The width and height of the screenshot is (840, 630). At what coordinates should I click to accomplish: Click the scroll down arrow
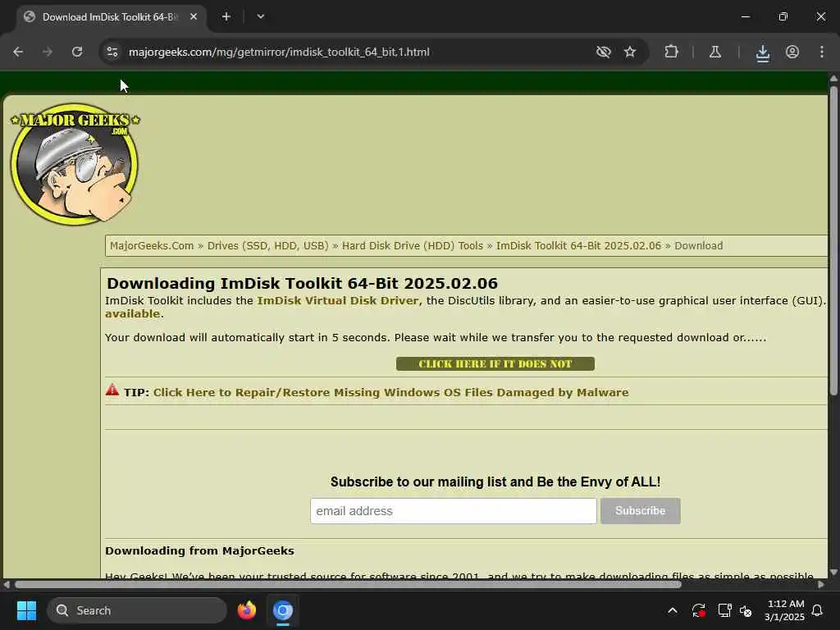click(833, 572)
